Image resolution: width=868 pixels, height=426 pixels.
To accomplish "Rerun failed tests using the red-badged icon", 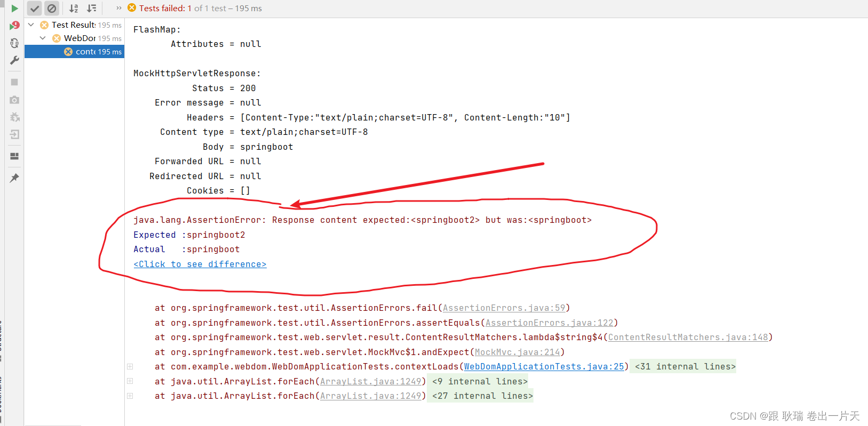I will click(x=14, y=26).
